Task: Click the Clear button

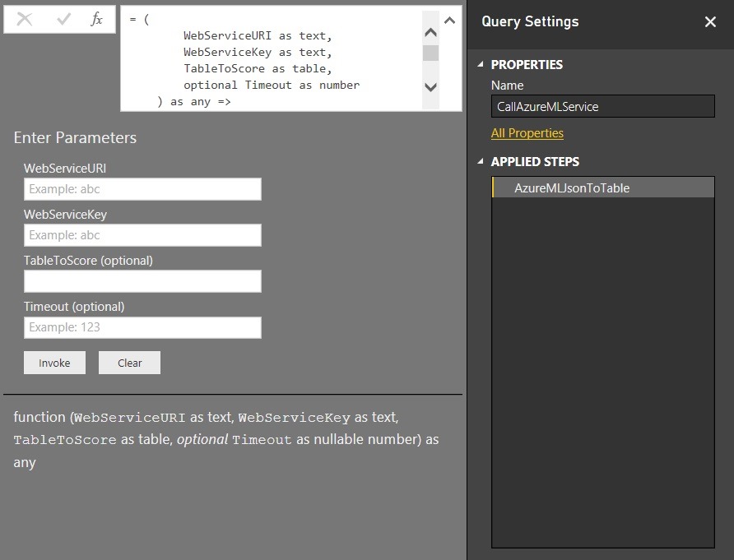Action: tap(130, 363)
